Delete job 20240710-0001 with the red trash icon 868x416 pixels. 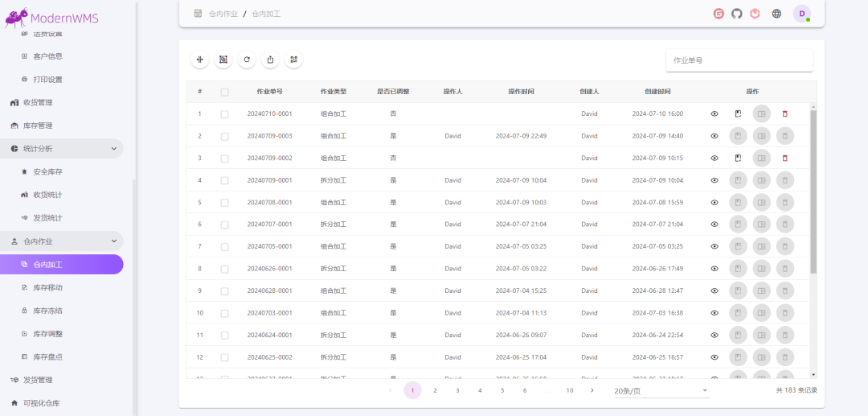pos(784,114)
